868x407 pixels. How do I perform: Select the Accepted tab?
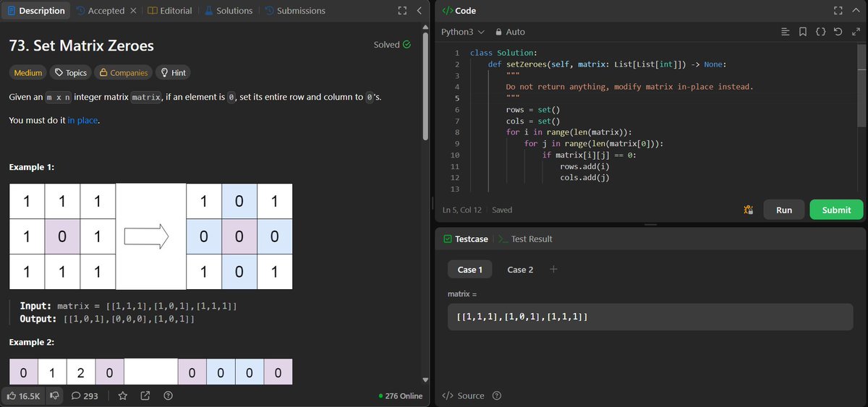[x=100, y=11]
